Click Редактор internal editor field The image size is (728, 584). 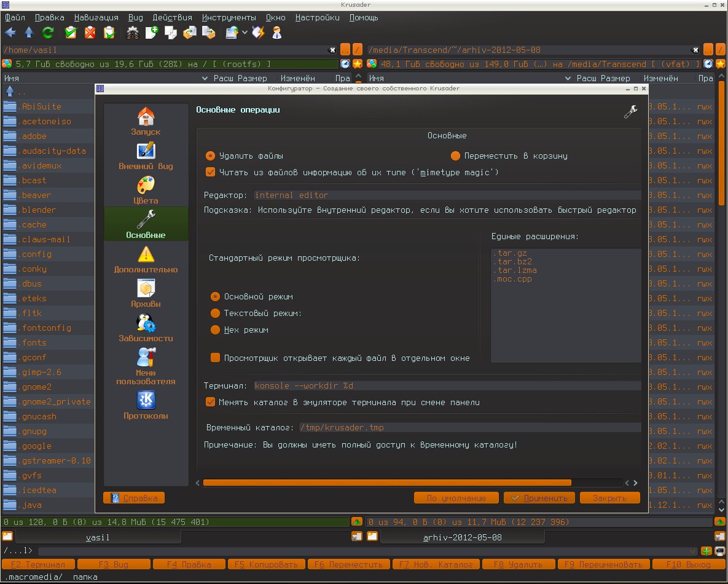tap(447, 195)
